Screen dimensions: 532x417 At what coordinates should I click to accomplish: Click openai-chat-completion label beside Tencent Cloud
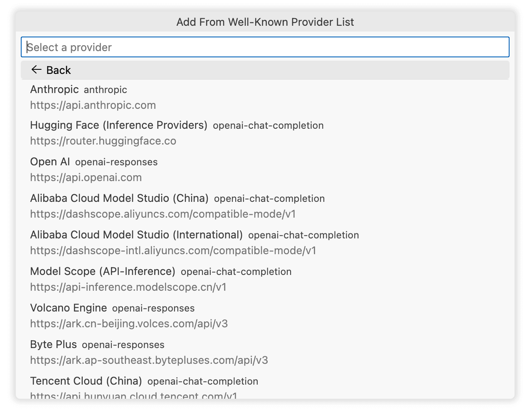click(x=203, y=381)
